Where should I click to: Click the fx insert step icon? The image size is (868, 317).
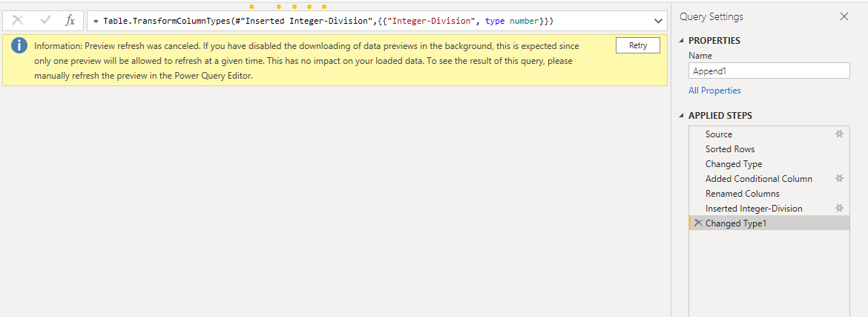pos(70,21)
